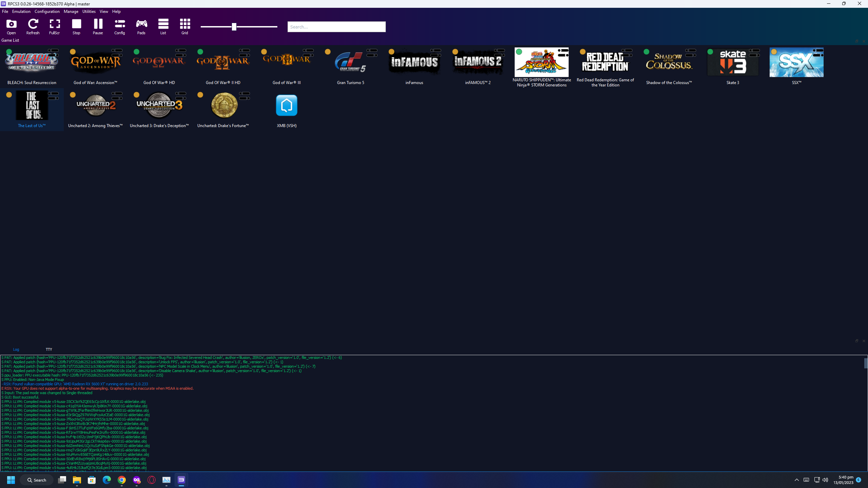Open the Utilities menu
Viewport: 868px width, 488px height.
(89, 12)
